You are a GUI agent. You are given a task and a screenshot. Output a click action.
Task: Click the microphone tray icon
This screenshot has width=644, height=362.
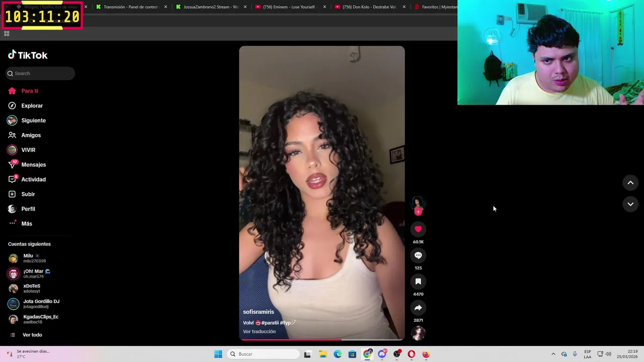[x=575, y=354]
